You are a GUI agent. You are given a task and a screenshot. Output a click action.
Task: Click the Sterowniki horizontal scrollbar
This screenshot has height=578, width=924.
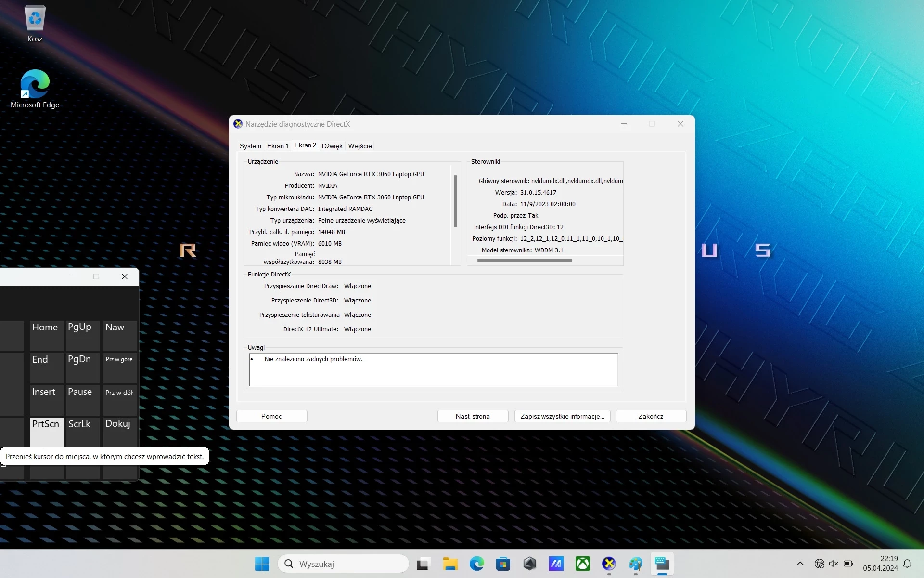pos(525,261)
